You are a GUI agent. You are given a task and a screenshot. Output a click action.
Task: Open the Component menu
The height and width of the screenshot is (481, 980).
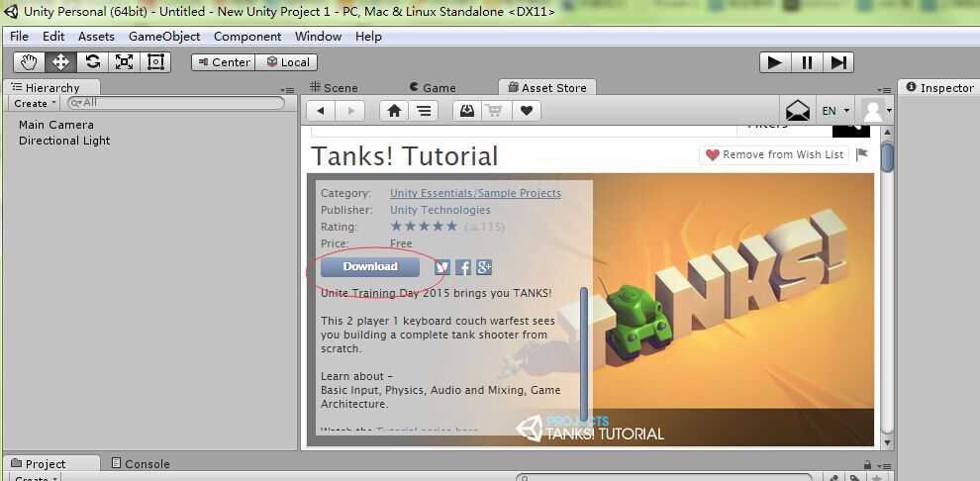coord(247,37)
